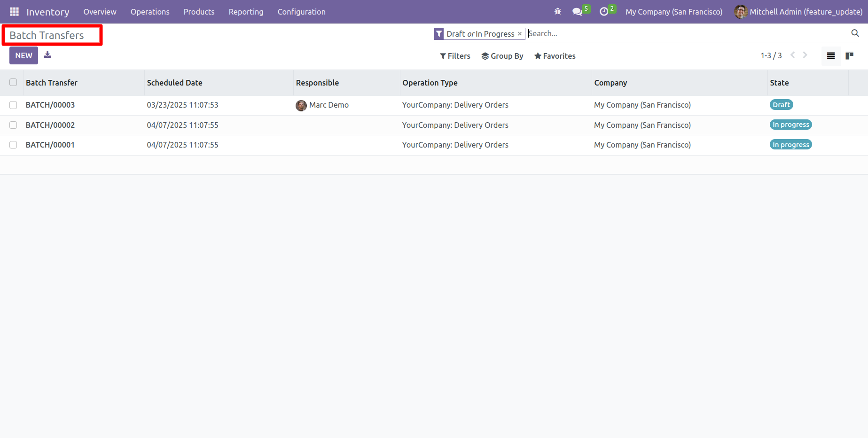Open the BATCH/00003 record
The image size is (868, 438).
click(x=50, y=105)
